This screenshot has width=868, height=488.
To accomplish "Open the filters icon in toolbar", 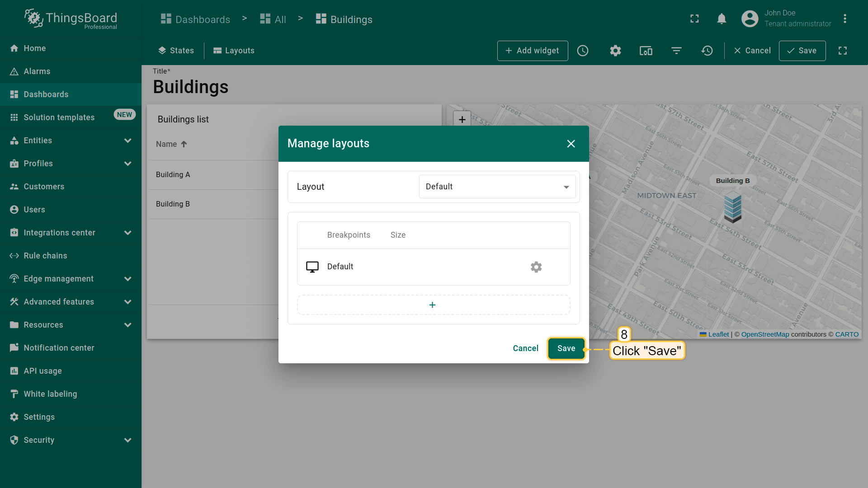I will pos(676,51).
